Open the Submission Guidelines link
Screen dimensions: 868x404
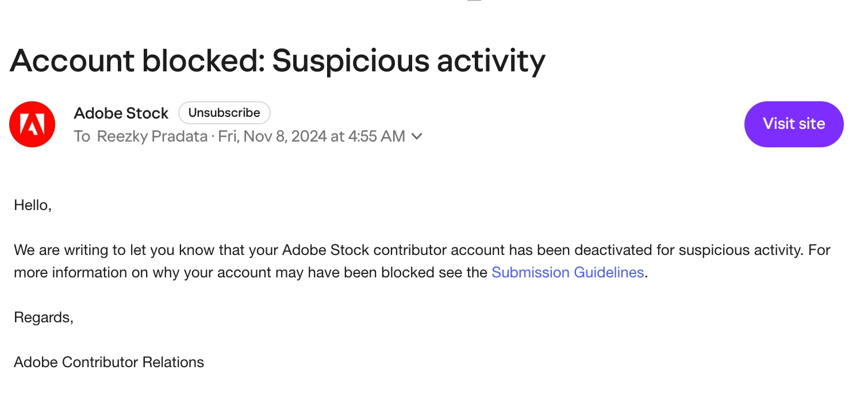[x=567, y=272]
